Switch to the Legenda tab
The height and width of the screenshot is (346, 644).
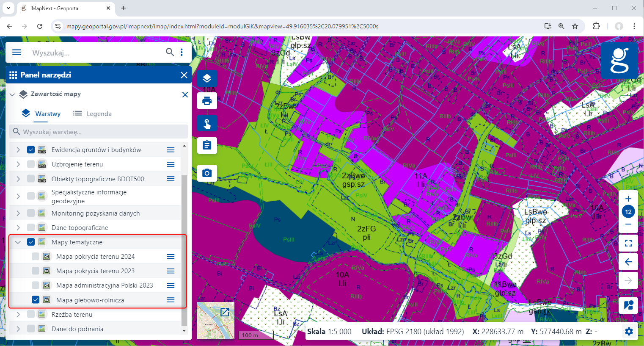[93, 113]
